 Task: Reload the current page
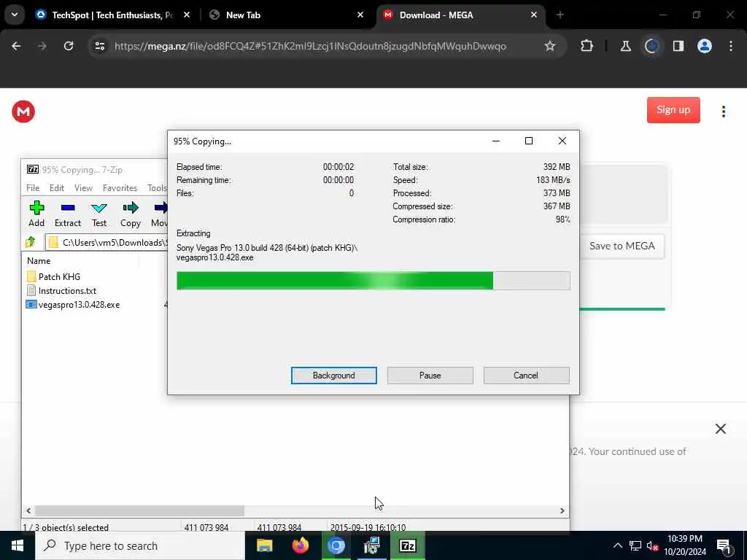pos(69,46)
